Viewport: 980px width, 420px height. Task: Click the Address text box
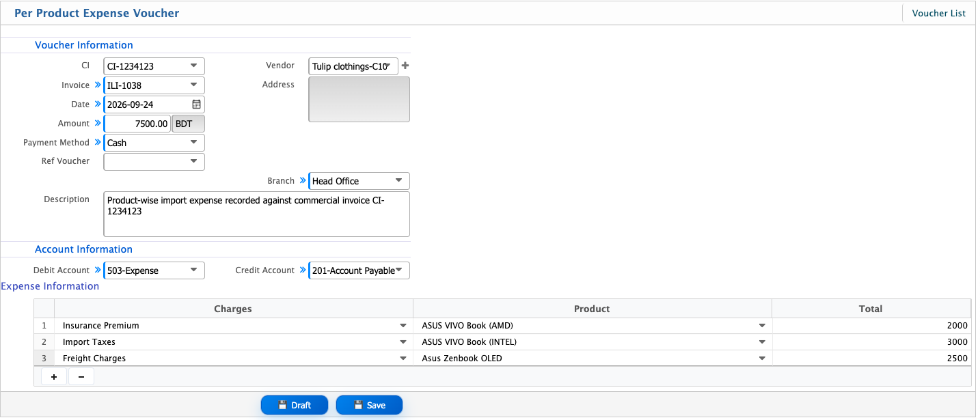(x=359, y=100)
